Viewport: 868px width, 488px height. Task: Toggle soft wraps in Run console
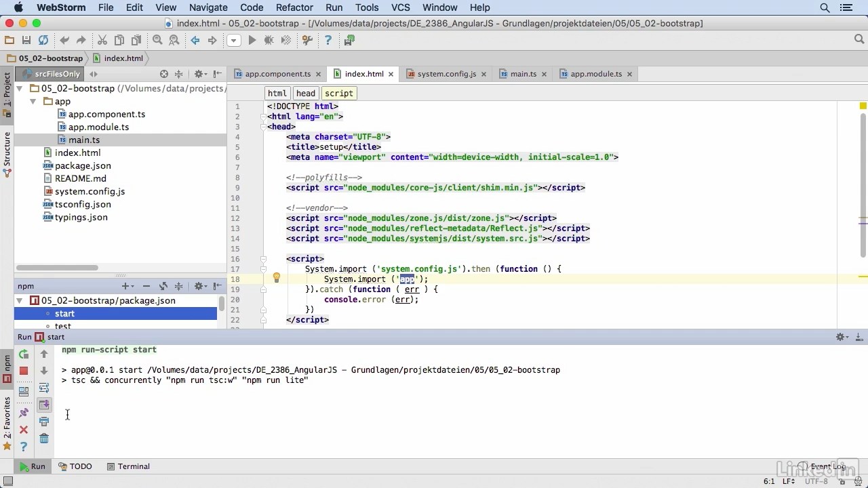pyautogui.click(x=44, y=388)
